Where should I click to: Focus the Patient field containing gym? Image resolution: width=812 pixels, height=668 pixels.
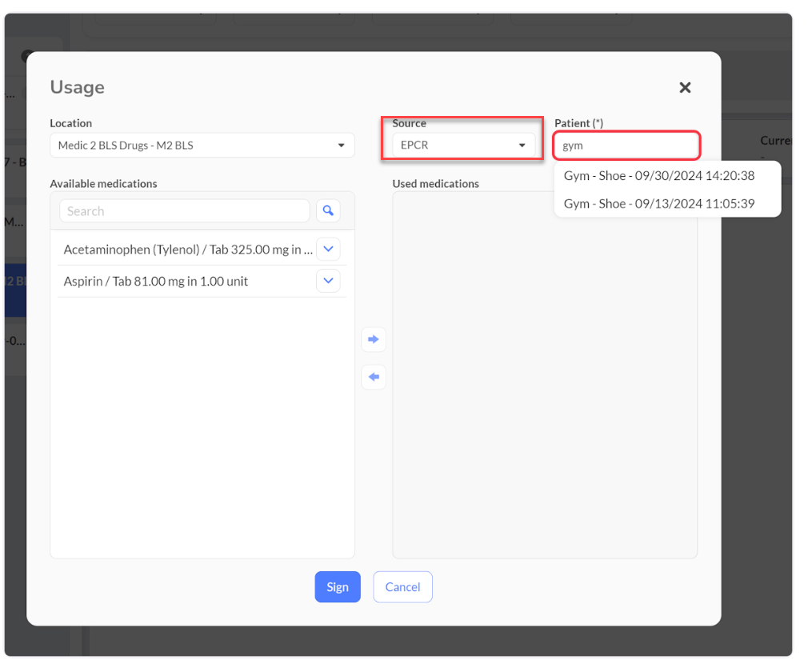pos(626,146)
